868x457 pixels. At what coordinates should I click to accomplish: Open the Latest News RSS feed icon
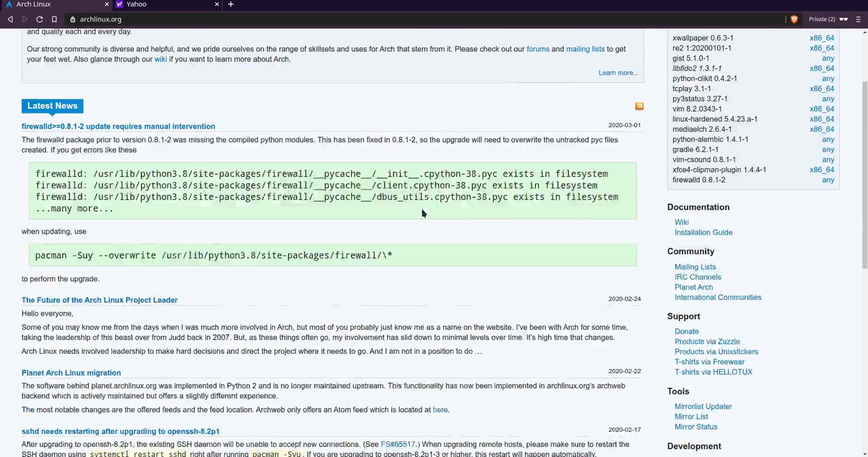tap(639, 106)
